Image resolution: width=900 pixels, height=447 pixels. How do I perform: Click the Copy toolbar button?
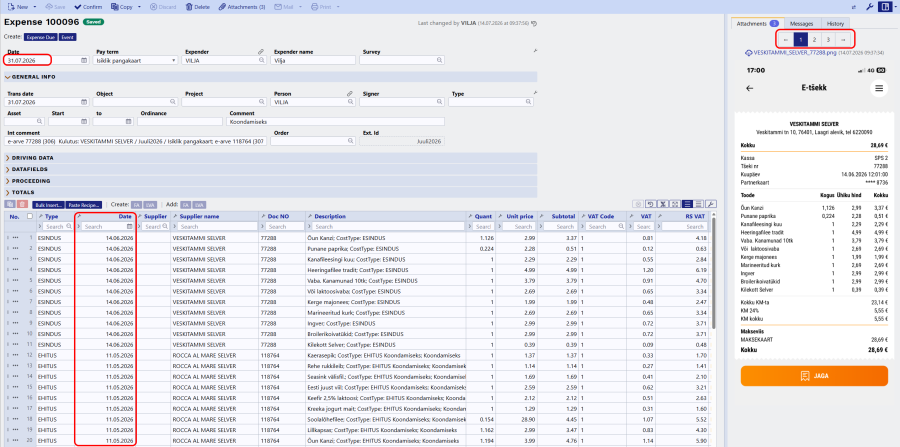[122, 7]
